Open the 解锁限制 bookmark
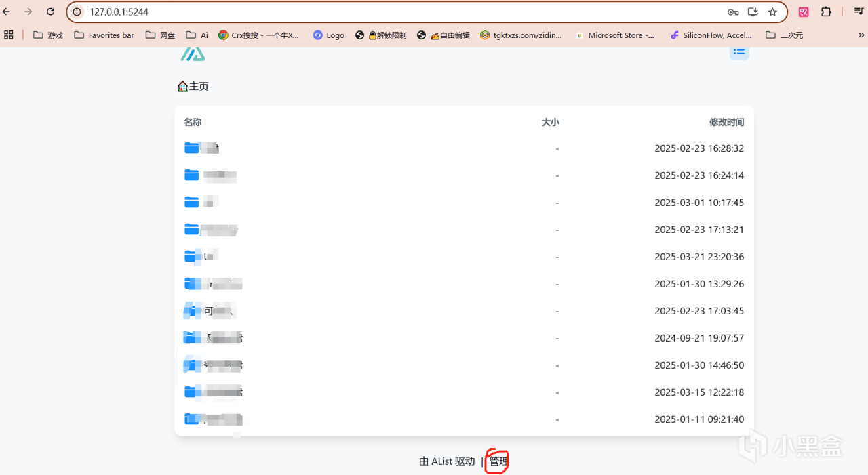Screen dimensions: 868x475 381,35
